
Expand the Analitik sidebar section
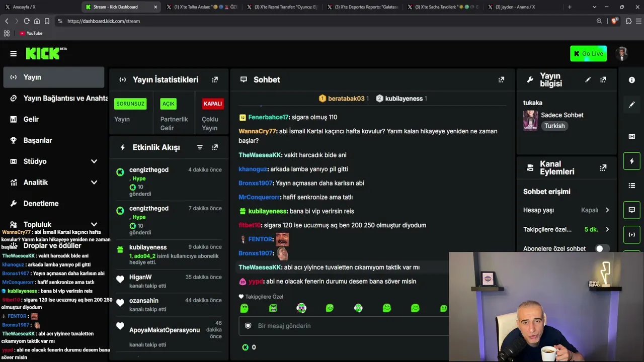(94, 183)
